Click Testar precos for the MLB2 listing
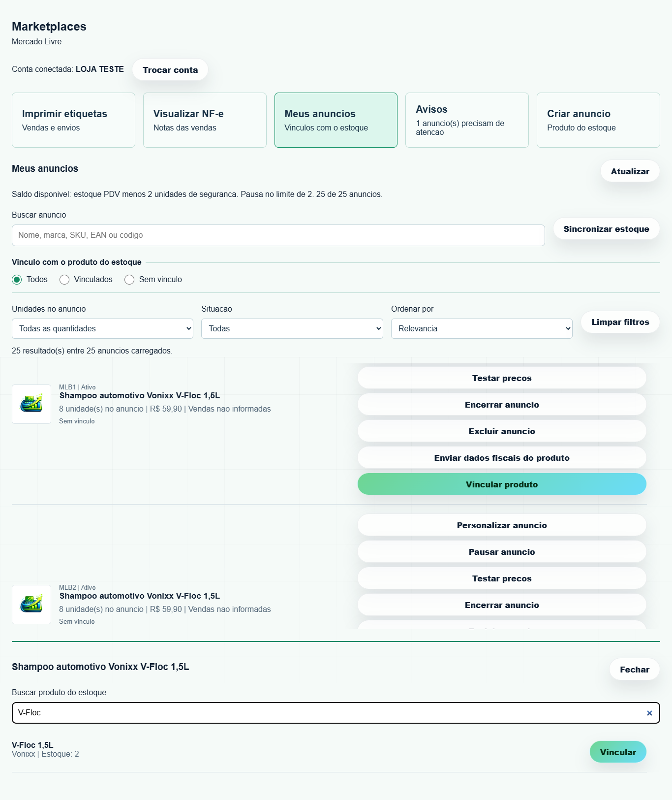 pos(502,578)
